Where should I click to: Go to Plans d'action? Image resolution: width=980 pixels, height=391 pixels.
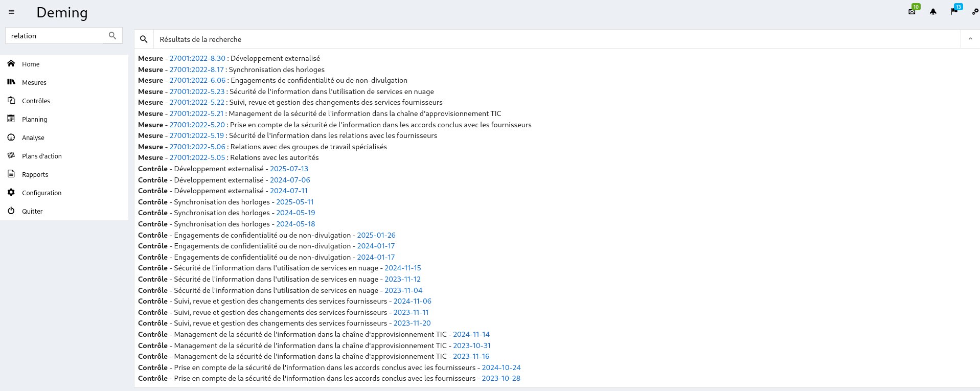[x=41, y=156]
